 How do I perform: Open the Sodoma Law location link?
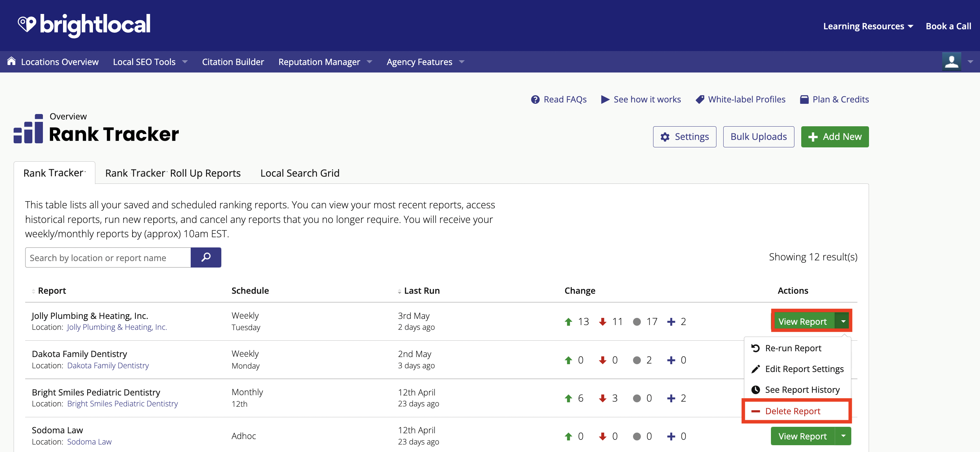tap(90, 442)
